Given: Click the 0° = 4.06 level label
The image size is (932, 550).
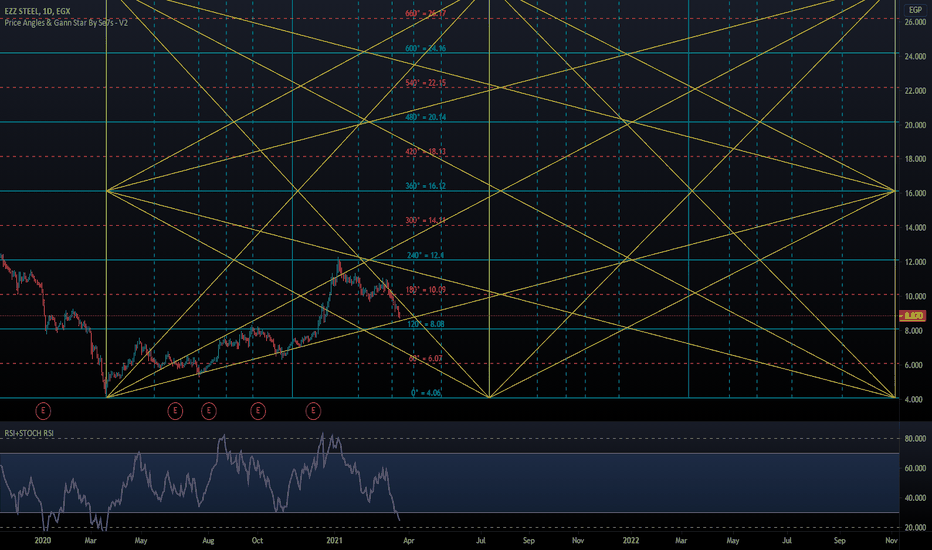Looking at the screenshot, I should tap(426, 393).
